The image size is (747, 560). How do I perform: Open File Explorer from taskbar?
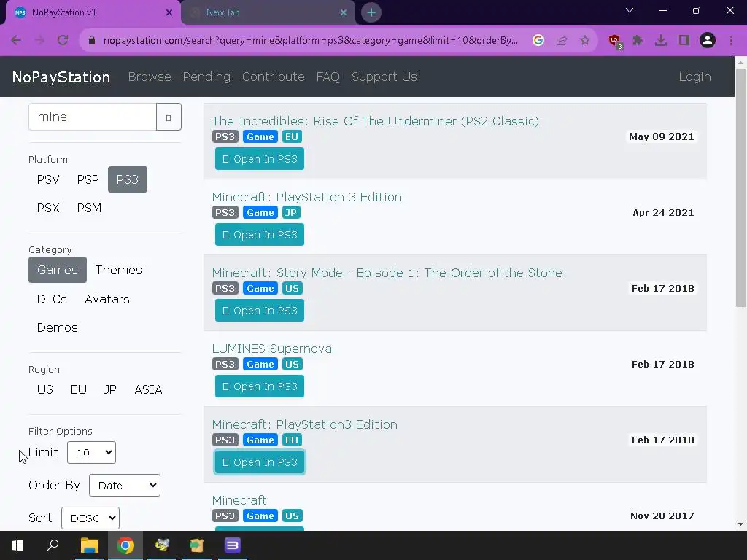pos(89,545)
